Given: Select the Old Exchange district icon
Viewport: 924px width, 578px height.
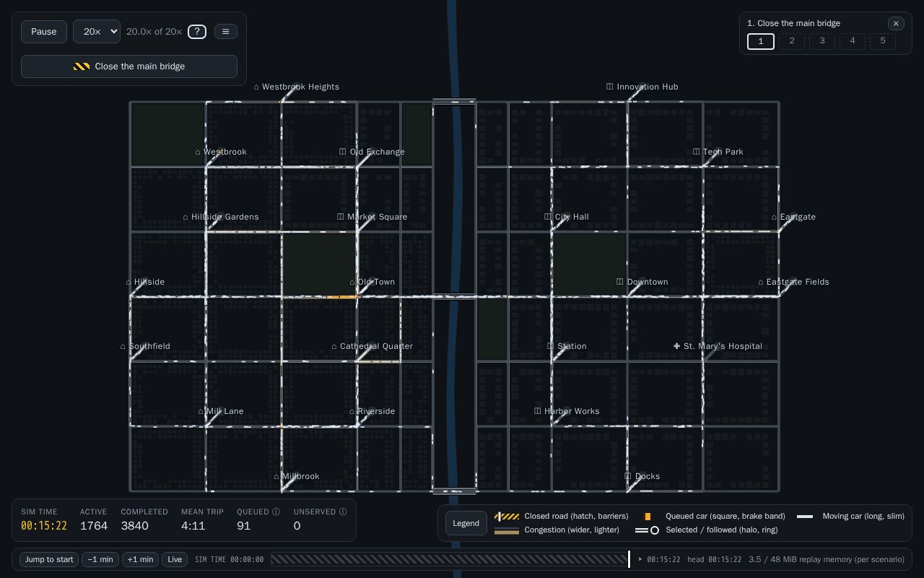Looking at the screenshot, I should [343, 152].
